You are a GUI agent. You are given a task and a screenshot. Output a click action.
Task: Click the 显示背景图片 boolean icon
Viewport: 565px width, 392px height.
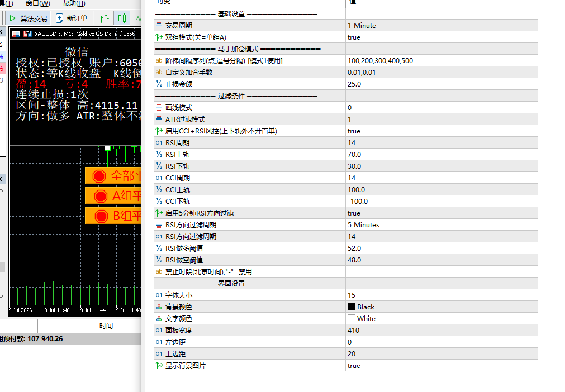point(159,365)
